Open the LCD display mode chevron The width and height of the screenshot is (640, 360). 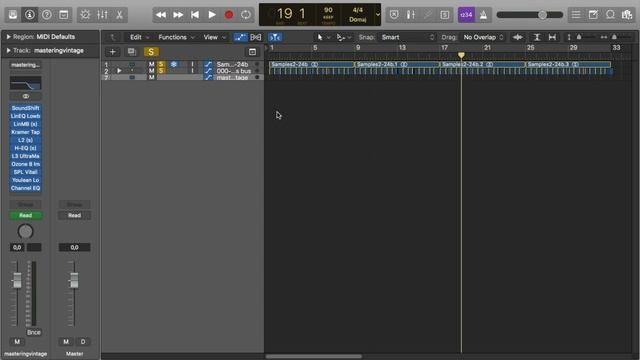click(378, 15)
